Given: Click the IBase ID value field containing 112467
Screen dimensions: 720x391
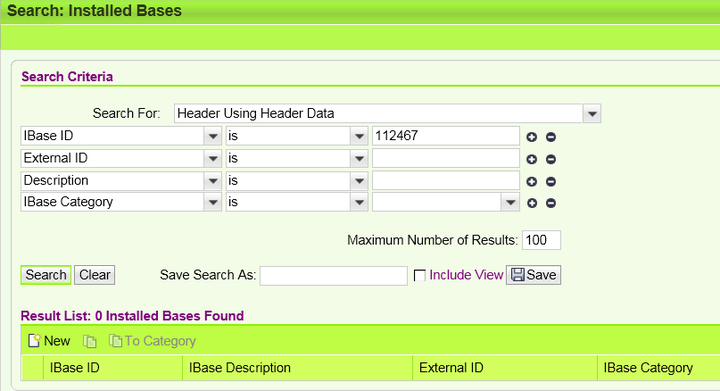Looking at the screenshot, I should click(445, 136).
